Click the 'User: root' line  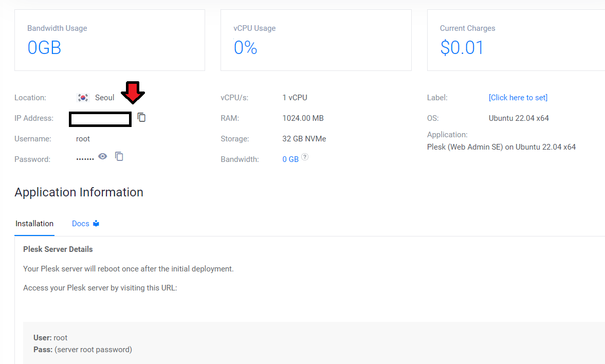coord(50,338)
